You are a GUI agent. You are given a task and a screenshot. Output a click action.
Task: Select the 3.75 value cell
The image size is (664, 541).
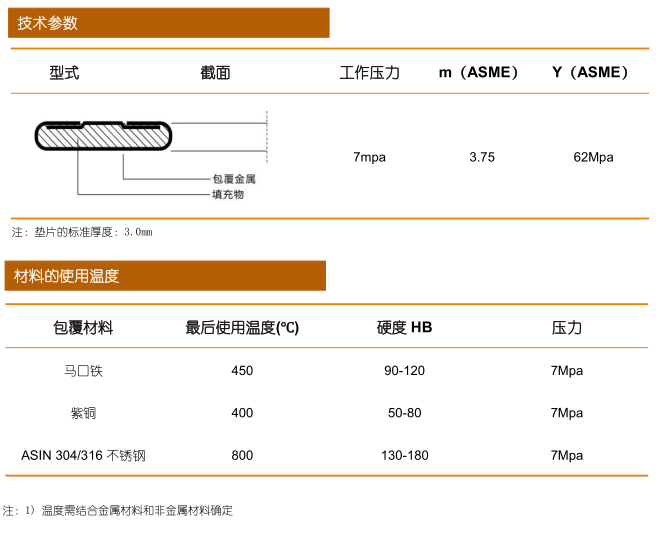pyautogui.click(x=482, y=157)
